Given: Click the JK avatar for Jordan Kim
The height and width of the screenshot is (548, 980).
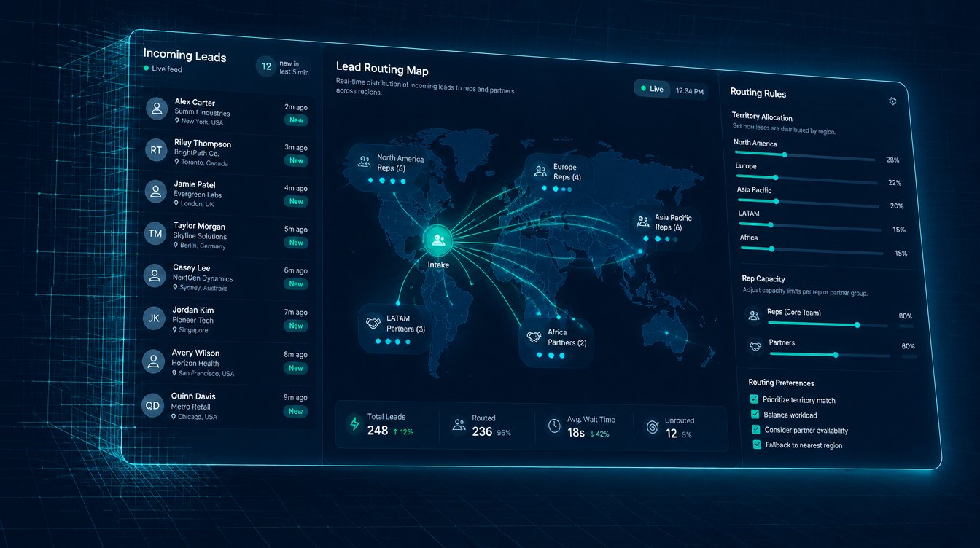Looking at the screenshot, I should (154, 318).
